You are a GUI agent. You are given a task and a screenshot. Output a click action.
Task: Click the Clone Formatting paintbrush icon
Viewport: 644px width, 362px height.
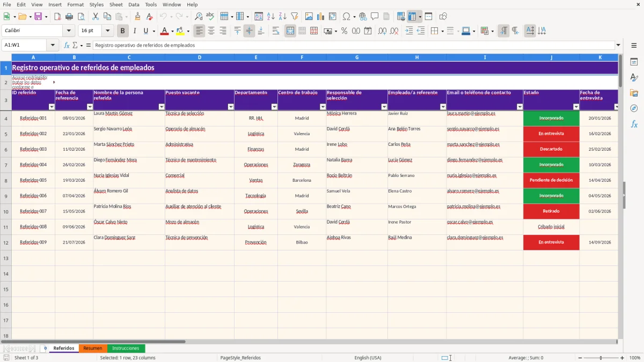(137, 17)
